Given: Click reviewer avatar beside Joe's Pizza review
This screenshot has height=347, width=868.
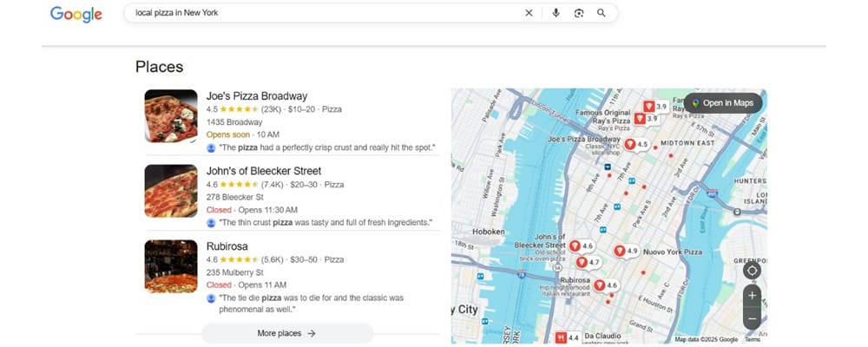Looking at the screenshot, I should pos(211,147).
